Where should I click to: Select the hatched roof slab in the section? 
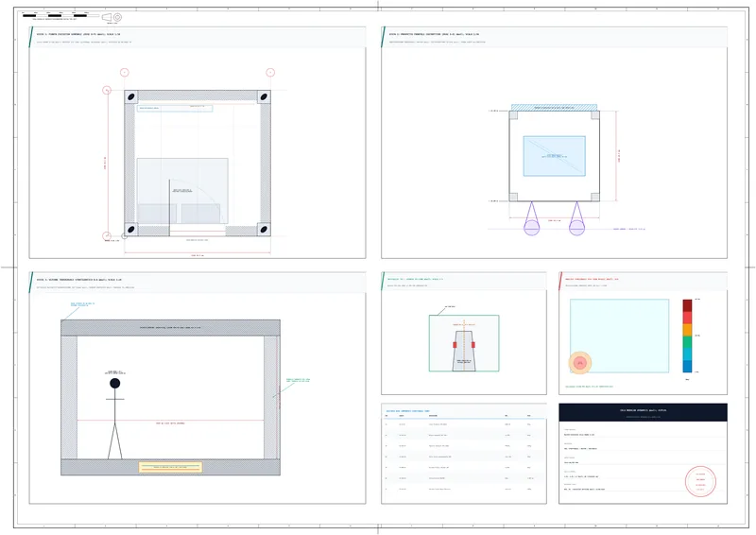tap(171, 328)
